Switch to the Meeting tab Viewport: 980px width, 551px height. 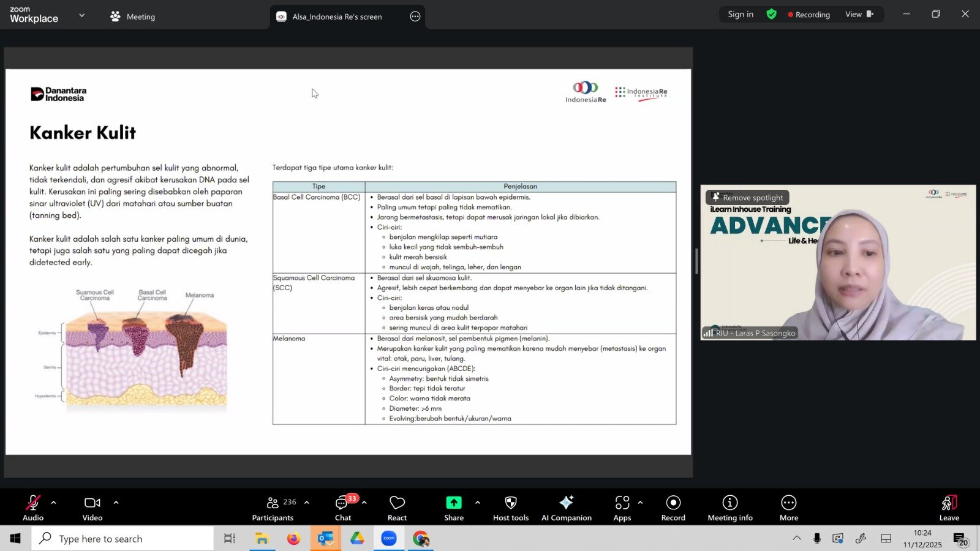pyautogui.click(x=133, y=17)
